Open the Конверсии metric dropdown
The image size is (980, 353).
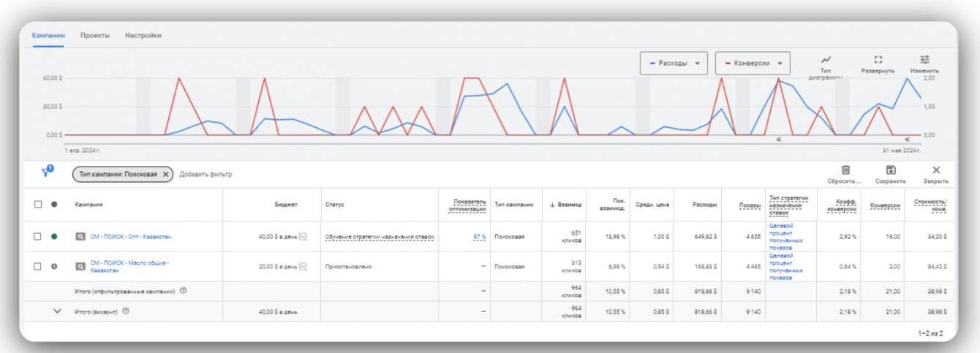point(753,64)
